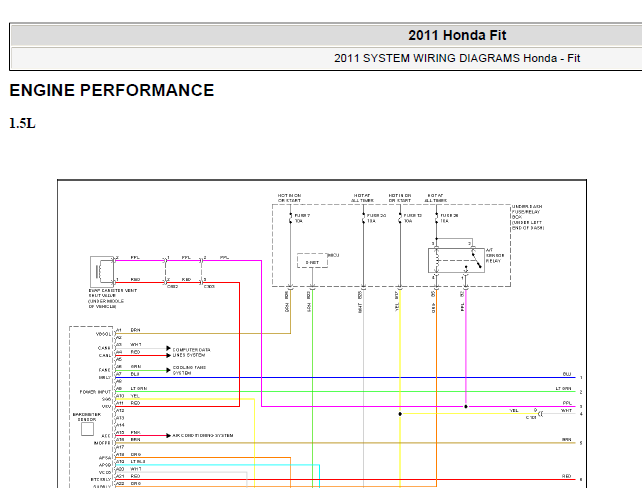Click the 'Cooling Fans System' reference
This screenshot has width=642, height=488.
coord(189,370)
